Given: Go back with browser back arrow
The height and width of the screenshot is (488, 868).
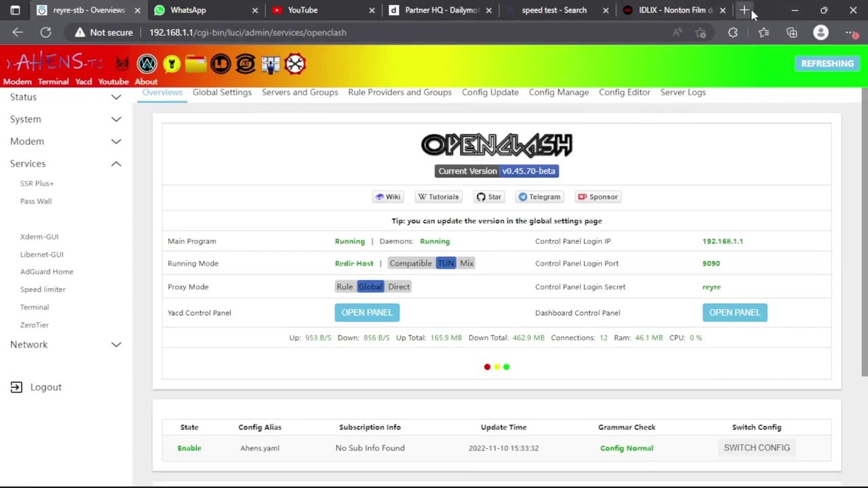Looking at the screenshot, I should 18,33.
